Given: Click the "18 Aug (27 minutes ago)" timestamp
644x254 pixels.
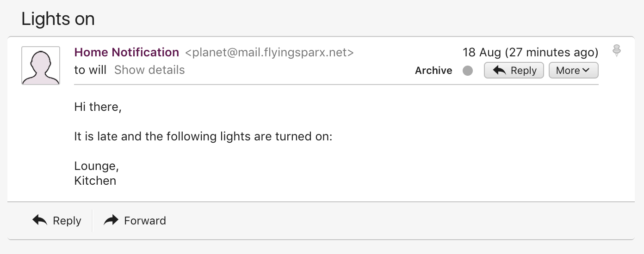Looking at the screenshot, I should 530,53.
